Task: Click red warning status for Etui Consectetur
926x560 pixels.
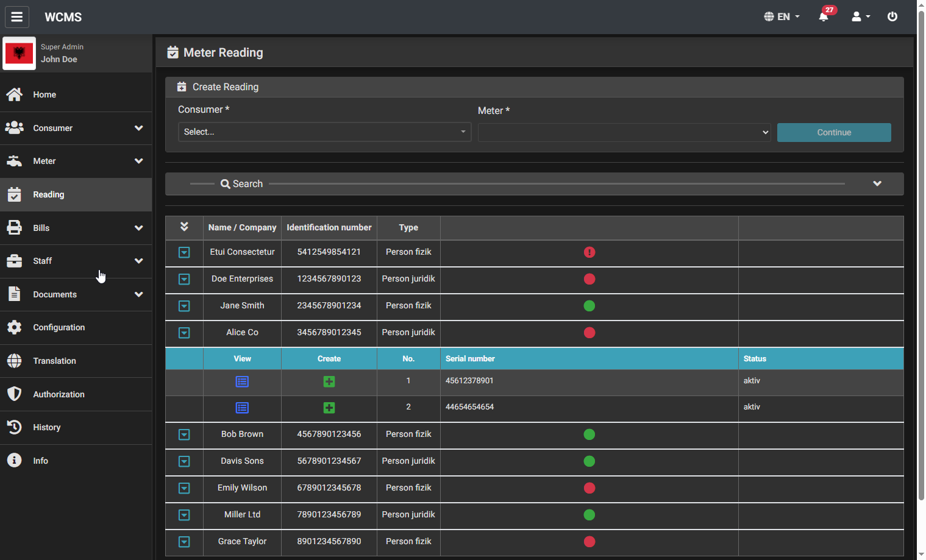Action: click(x=589, y=252)
